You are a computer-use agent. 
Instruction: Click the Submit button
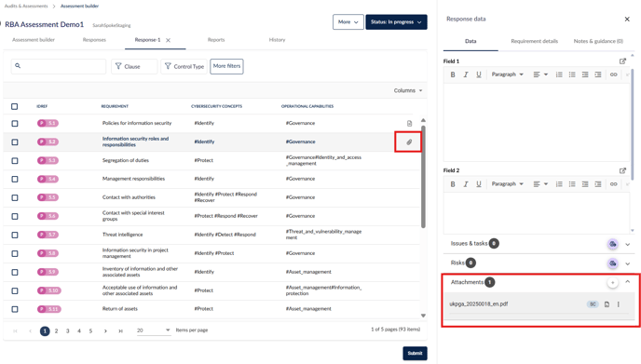click(x=415, y=354)
